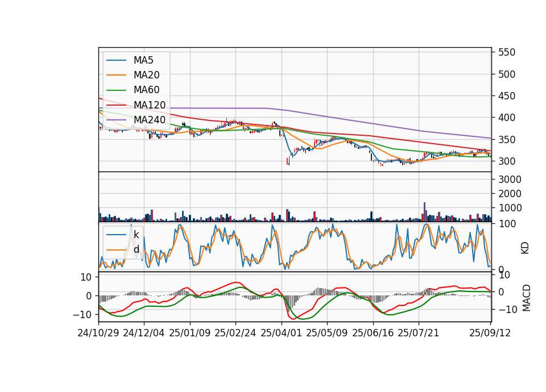Click the MACD axis title
Image resolution: width=546 pixels, height=392 pixels.
527,298
